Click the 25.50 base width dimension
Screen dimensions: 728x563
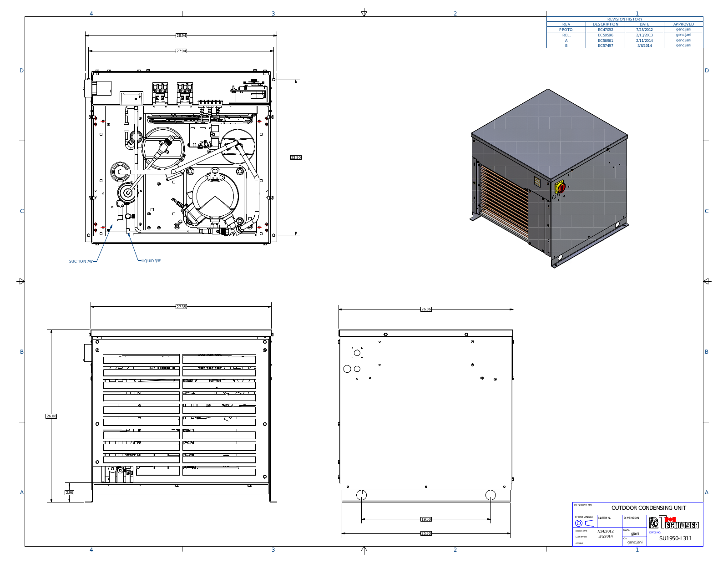tap(426, 533)
